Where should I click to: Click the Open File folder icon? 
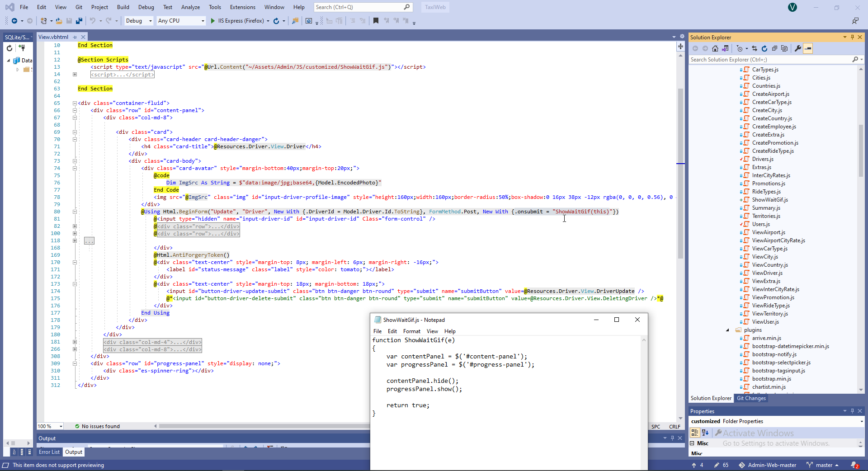click(x=59, y=21)
